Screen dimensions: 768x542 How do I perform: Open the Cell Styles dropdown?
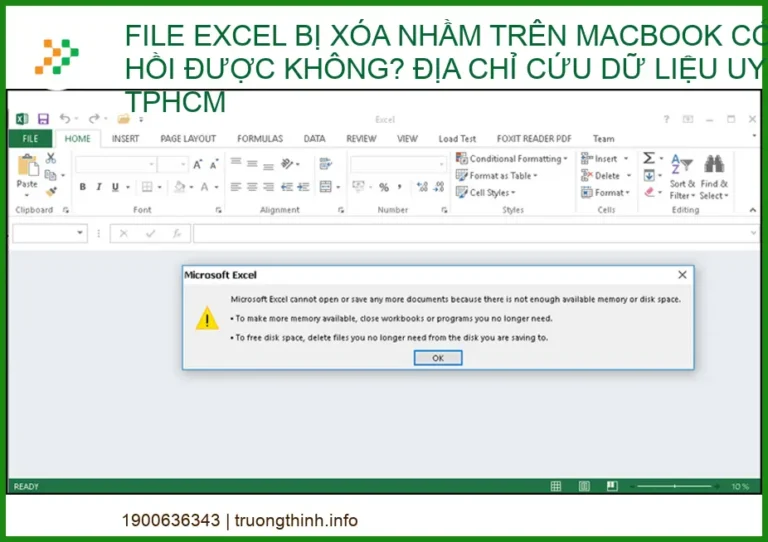coord(486,192)
